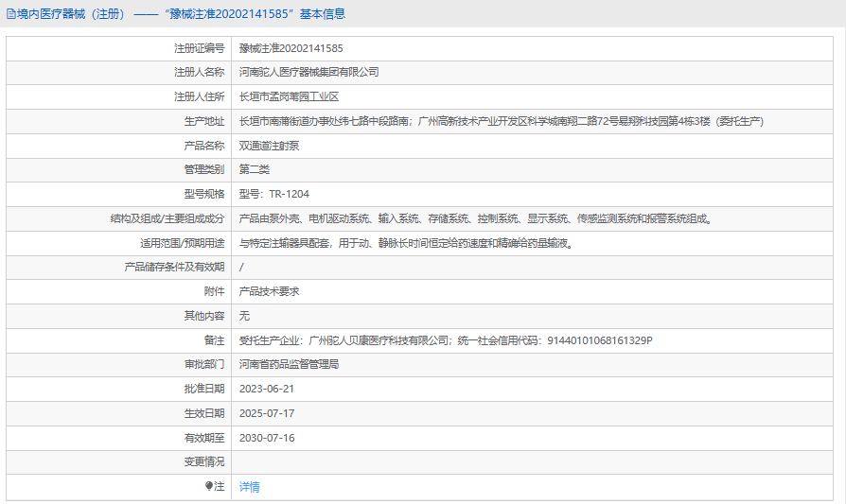The image size is (846, 504).
Task: Click the 其他内容 row label
Action: pyautogui.click(x=204, y=316)
